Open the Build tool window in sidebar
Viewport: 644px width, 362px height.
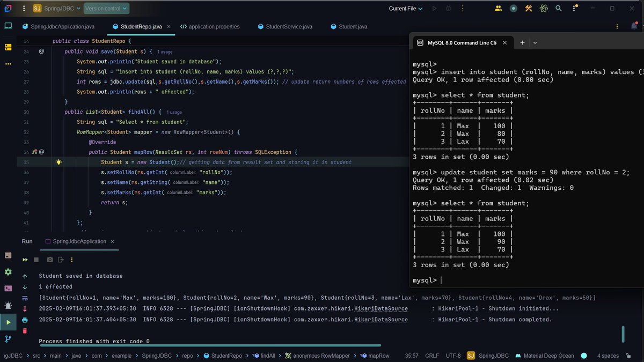8,255
